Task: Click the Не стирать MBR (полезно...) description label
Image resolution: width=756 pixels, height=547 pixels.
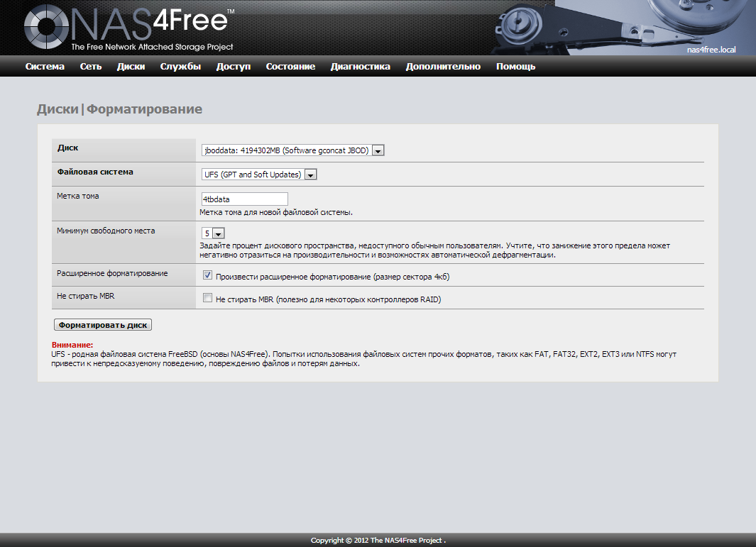Action: 329,299
